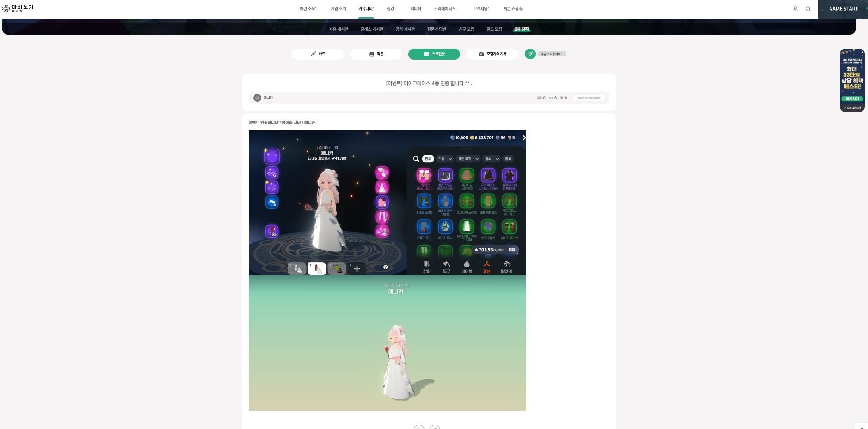Select the 2차 창작 tab

coord(522,29)
